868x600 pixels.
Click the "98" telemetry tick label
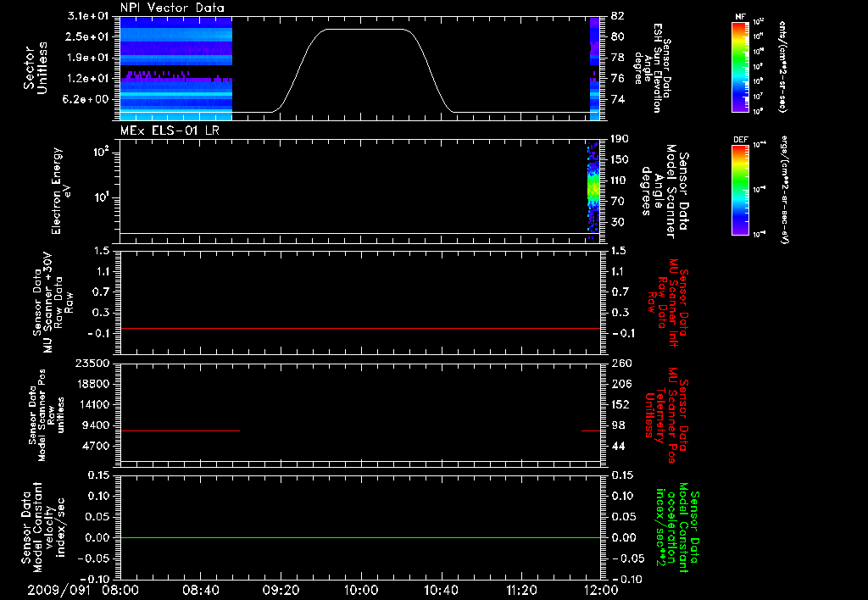(618, 425)
